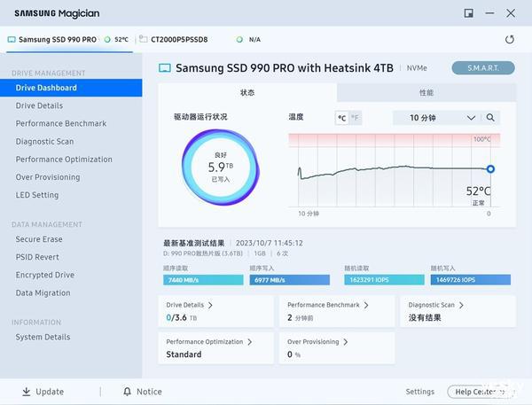Open Encrypted Drive in the sidebar
This screenshot has height=405, width=532.
[x=45, y=275]
